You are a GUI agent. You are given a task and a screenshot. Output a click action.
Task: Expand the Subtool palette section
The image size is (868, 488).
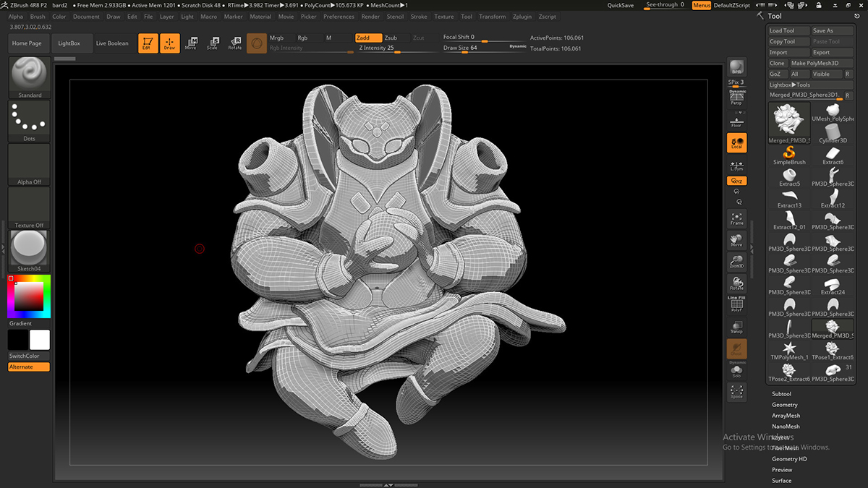[781, 394]
